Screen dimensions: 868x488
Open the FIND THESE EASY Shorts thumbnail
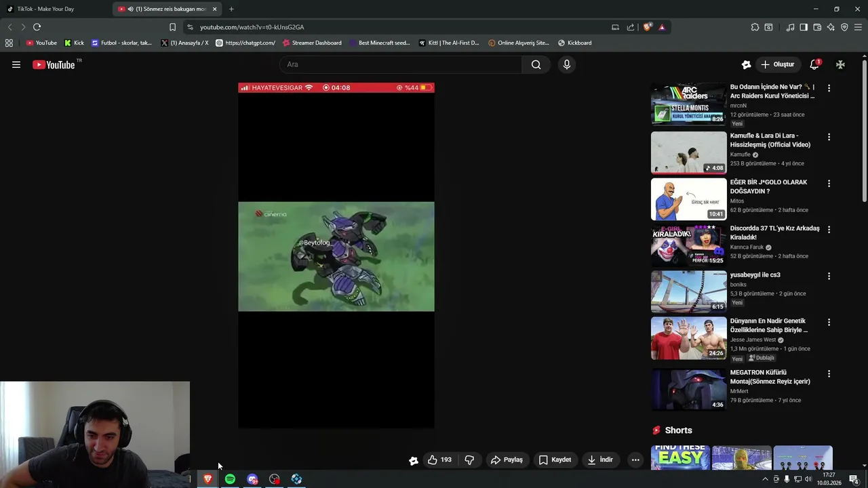[x=680, y=457]
